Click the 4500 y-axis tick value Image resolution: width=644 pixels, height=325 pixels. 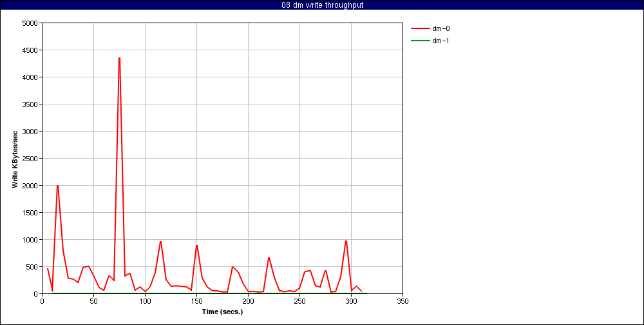pos(30,50)
